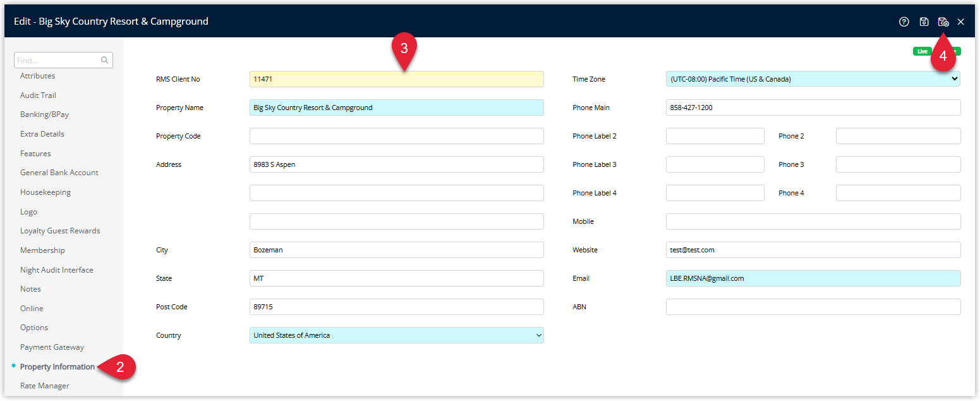Click the Property Name field
Viewport: 980px width, 401px height.
[x=397, y=108]
